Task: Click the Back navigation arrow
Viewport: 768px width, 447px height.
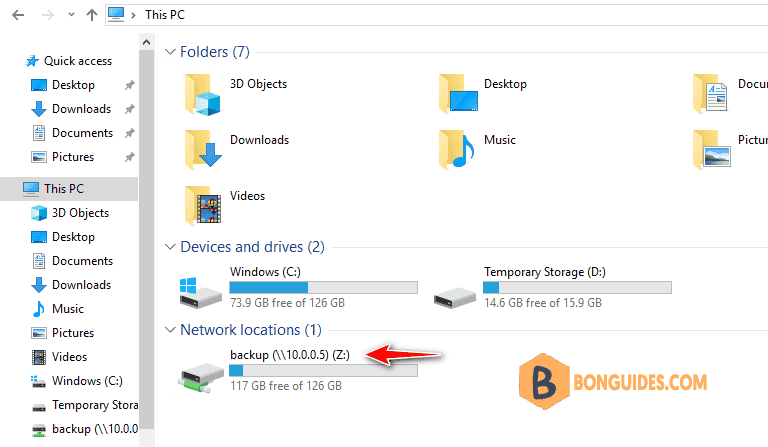Action: pos(18,15)
